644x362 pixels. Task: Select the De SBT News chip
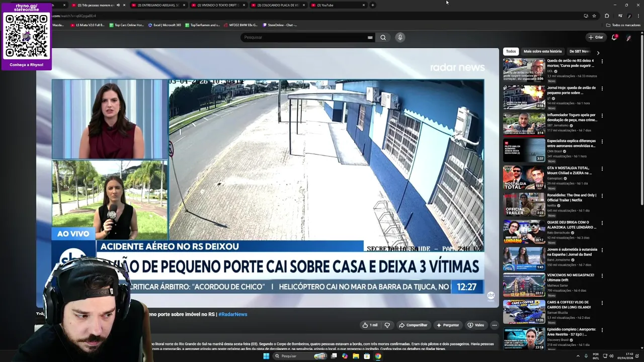[x=579, y=51]
